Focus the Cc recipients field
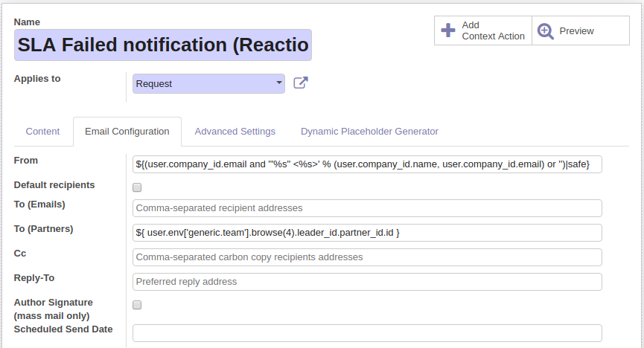The image size is (644, 348). tap(367, 257)
